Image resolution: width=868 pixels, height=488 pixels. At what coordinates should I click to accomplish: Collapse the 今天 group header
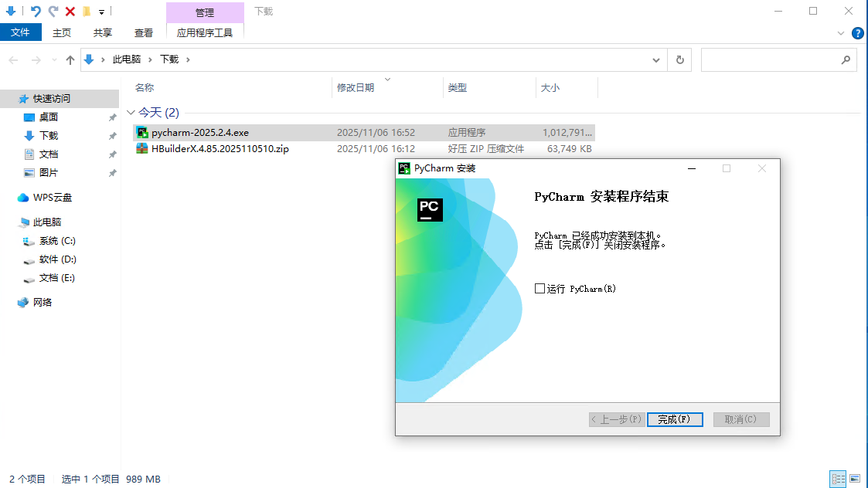tap(131, 113)
